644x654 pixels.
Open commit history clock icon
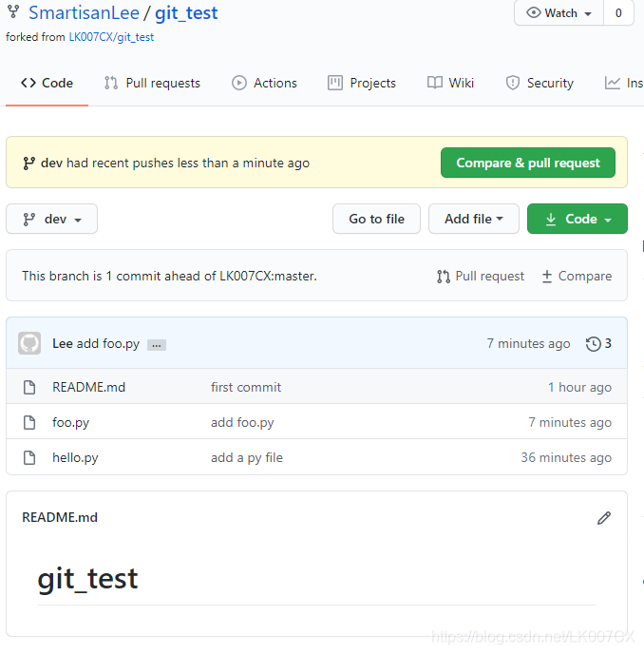(594, 344)
